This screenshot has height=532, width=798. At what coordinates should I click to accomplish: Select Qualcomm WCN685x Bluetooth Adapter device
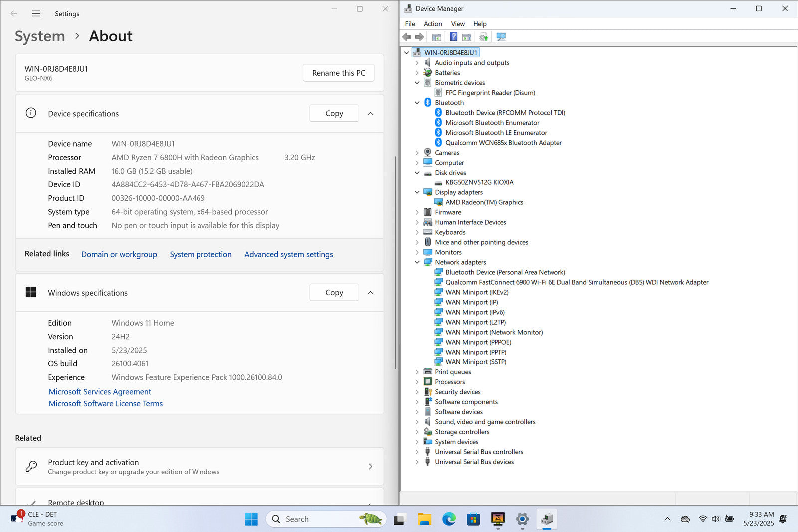click(503, 143)
